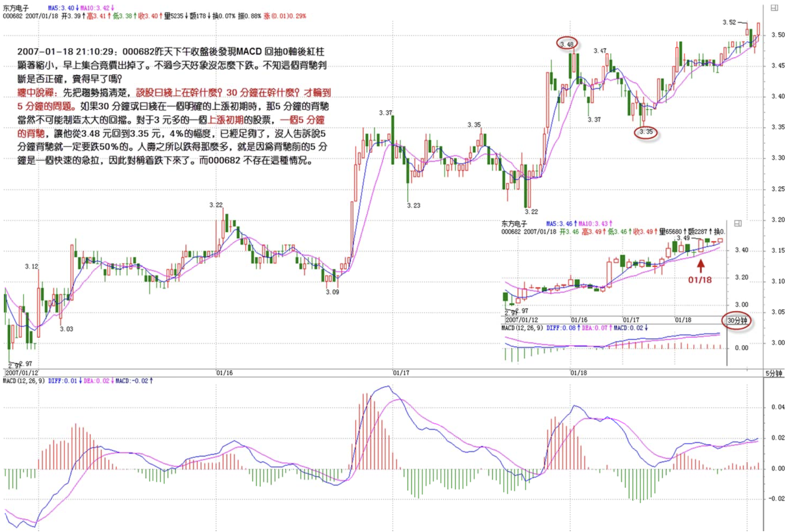Click the 3.22 low label under 01/17 candles
Screen dimensions: 788x532
(531, 212)
